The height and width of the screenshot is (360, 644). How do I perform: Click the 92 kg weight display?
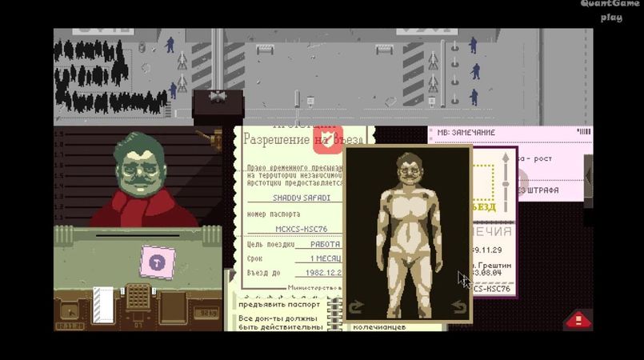(x=206, y=313)
